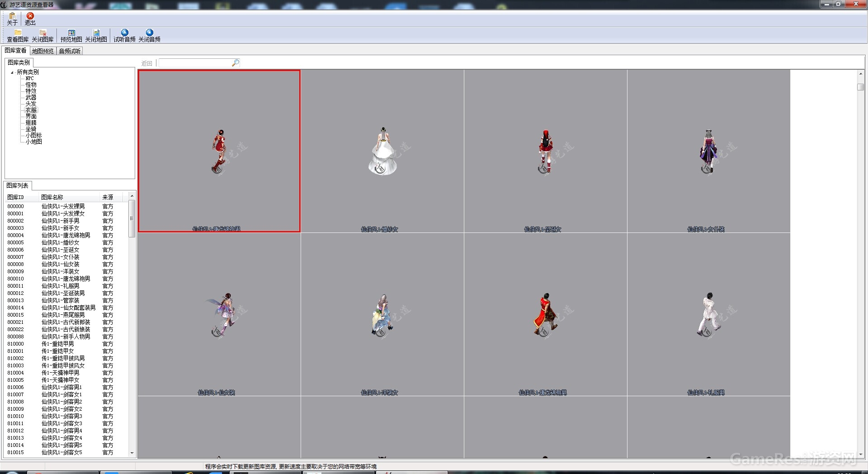This screenshot has height=474, width=868.
Task: Select the 图库类别 panel tab
Action: (19, 62)
